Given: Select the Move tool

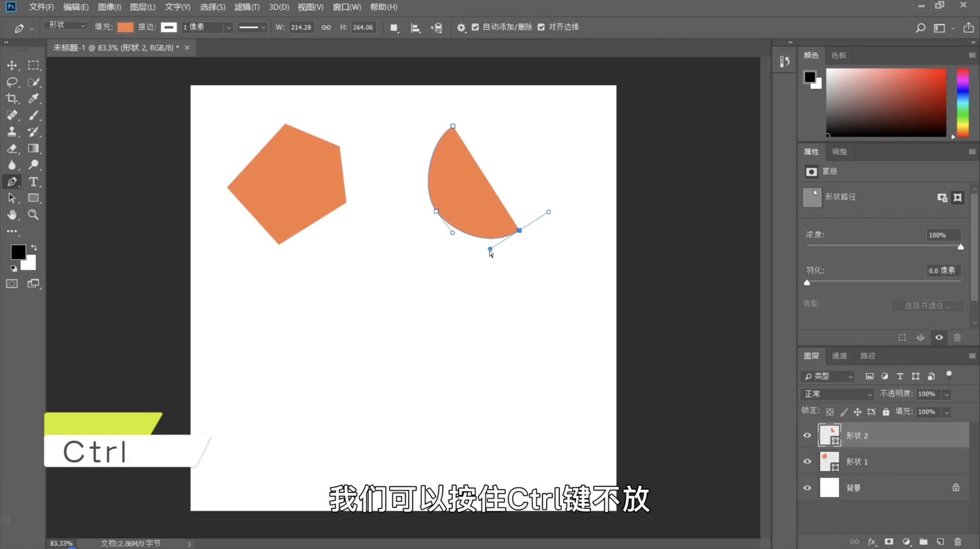Looking at the screenshot, I should tap(12, 65).
